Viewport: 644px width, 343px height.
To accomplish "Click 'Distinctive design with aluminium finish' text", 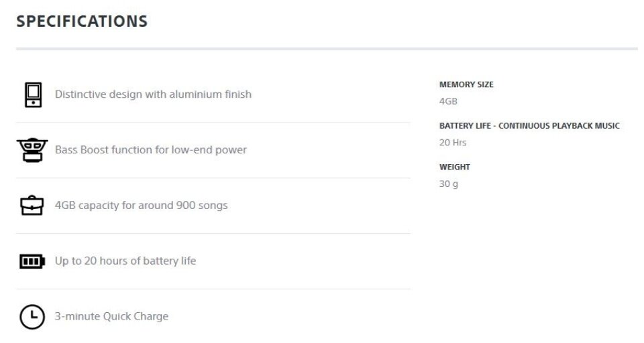I will click(153, 94).
